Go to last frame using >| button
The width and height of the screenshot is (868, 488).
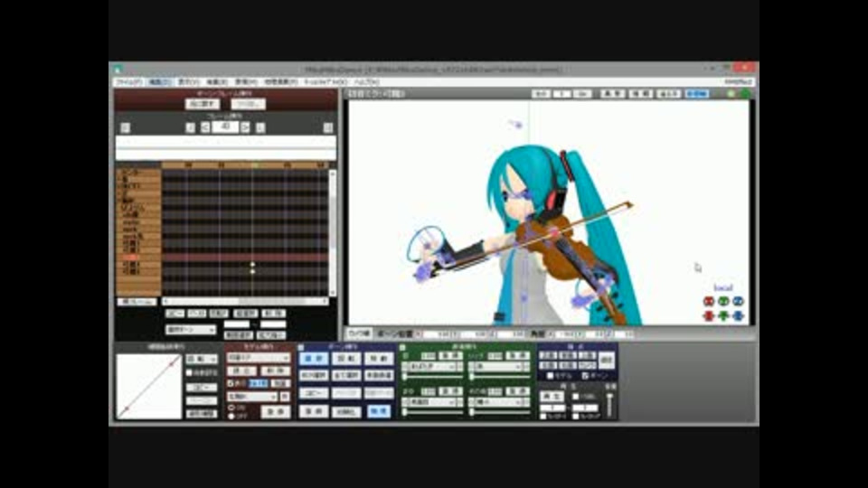(260, 127)
